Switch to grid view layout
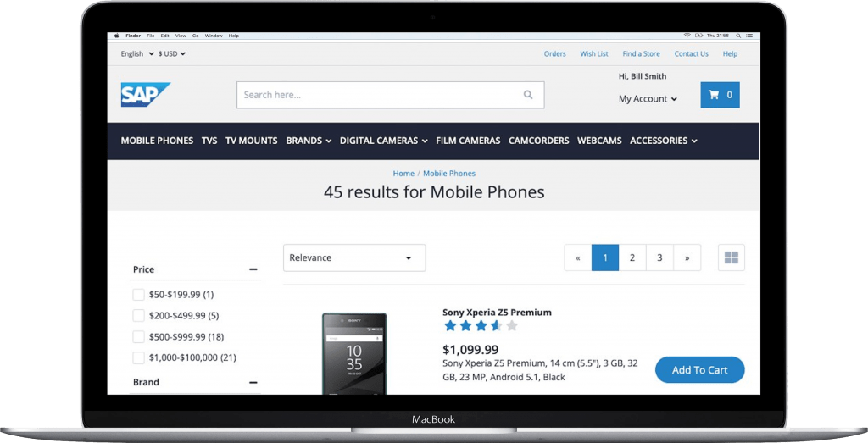Viewport: 868px width, 443px height. [731, 257]
